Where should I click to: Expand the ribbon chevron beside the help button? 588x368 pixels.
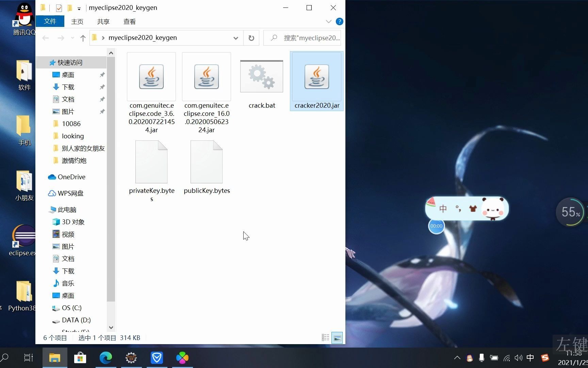328,21
